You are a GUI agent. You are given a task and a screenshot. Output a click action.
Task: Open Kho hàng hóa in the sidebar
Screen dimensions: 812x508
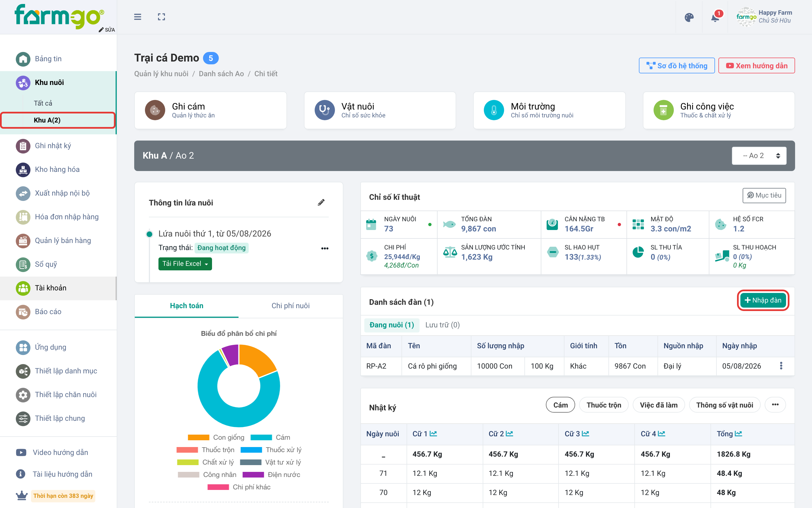pos(58,169)
